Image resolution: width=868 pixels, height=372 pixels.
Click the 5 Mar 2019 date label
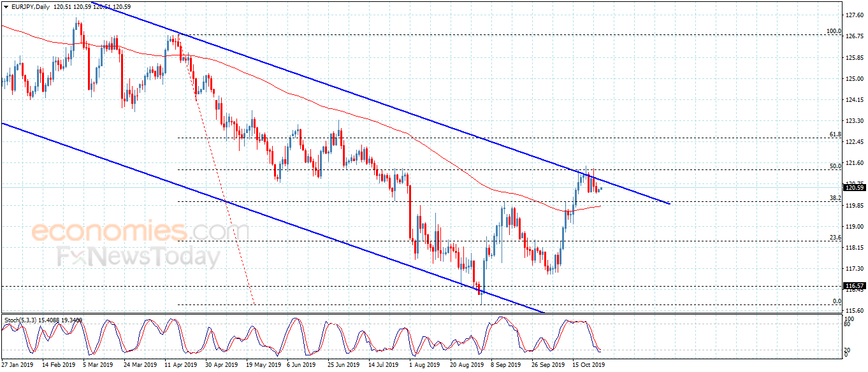click(x=99, y=366)
